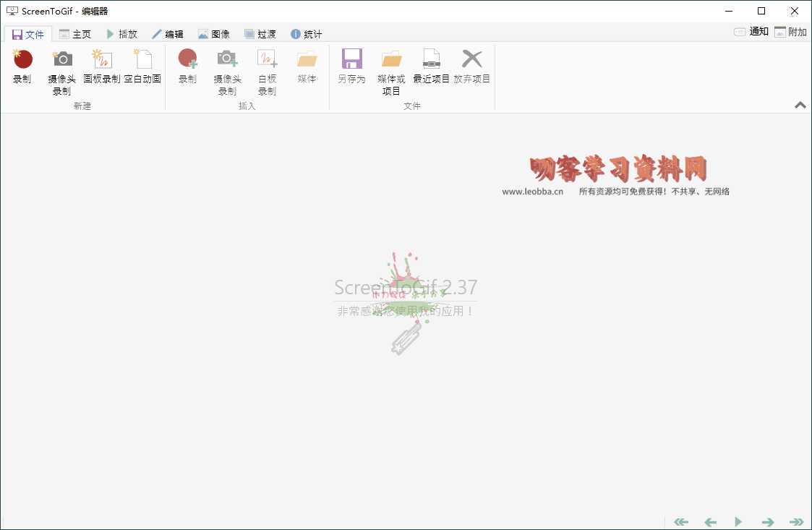Open the notifications (通知) panel
812x530 pixels.
[x=751, y=32]
